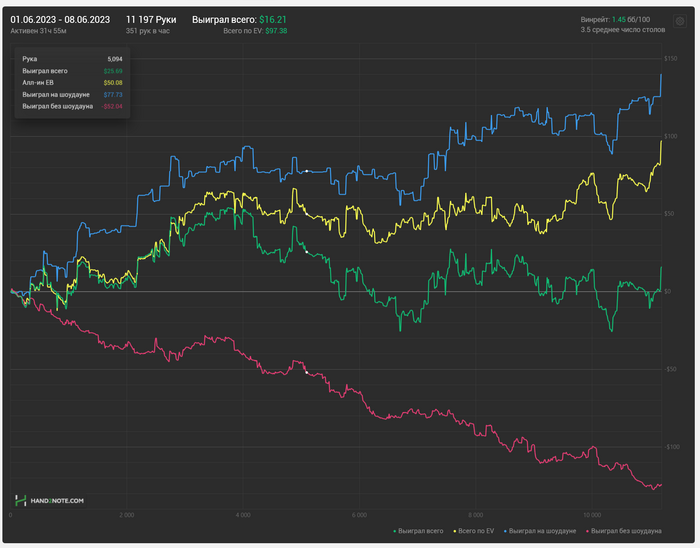Click the Hand2Note logo watermark
The height and width of the screenshot is (548, 700).
click(x=49, y=500)
